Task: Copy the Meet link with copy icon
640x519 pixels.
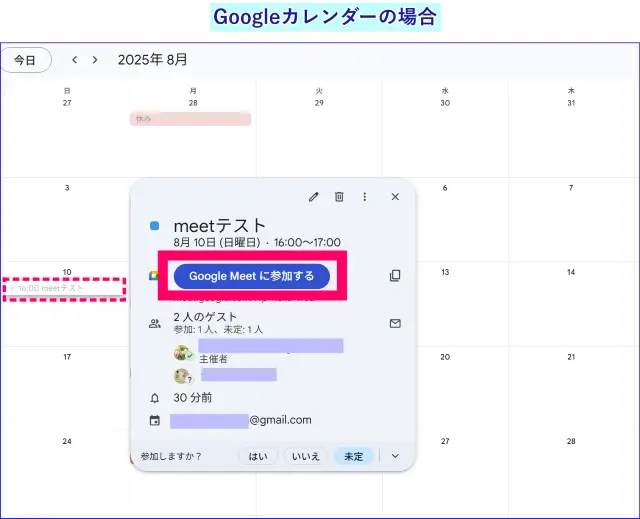Action: (395, 275)
